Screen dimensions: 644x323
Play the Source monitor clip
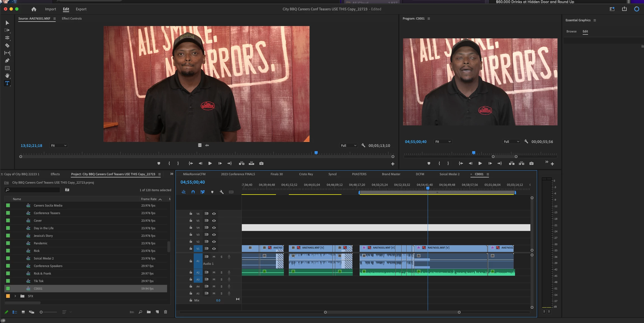(210, 163)
